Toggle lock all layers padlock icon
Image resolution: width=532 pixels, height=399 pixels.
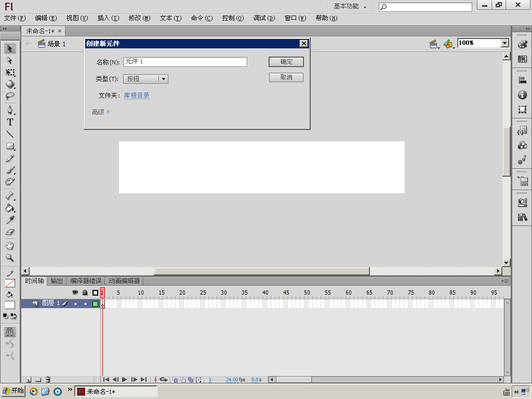(85, 292)
